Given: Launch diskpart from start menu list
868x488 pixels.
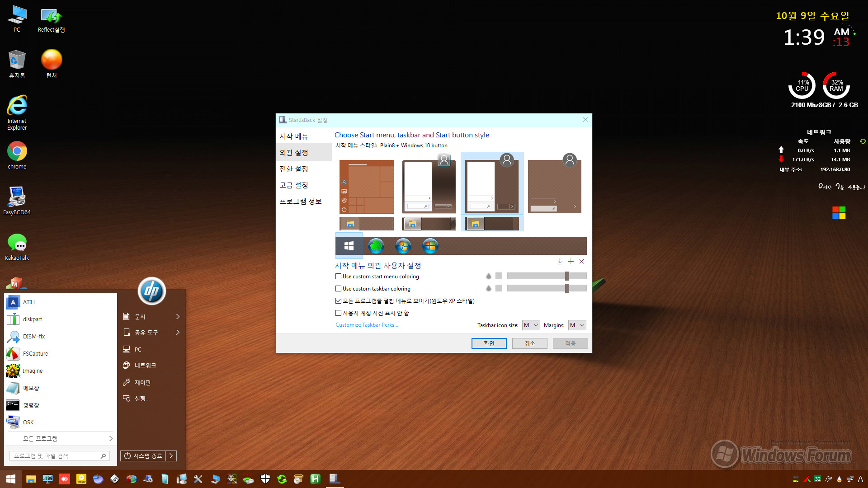Looking at the screenshot, I should click(60, 319).
